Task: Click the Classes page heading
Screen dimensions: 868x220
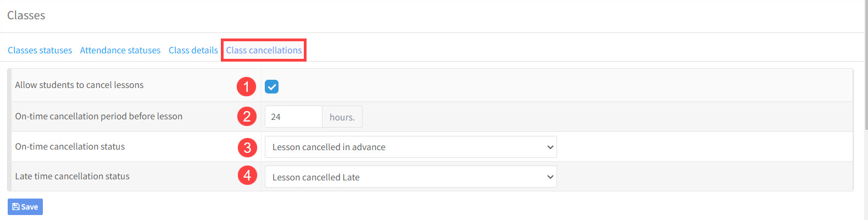Action: coord(26,15)
